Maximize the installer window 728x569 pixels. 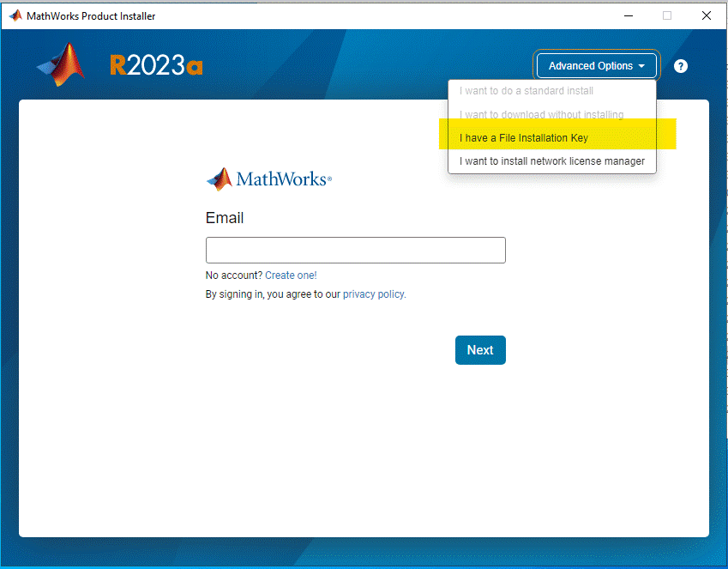pyautogui.click(x=667, y=15)
